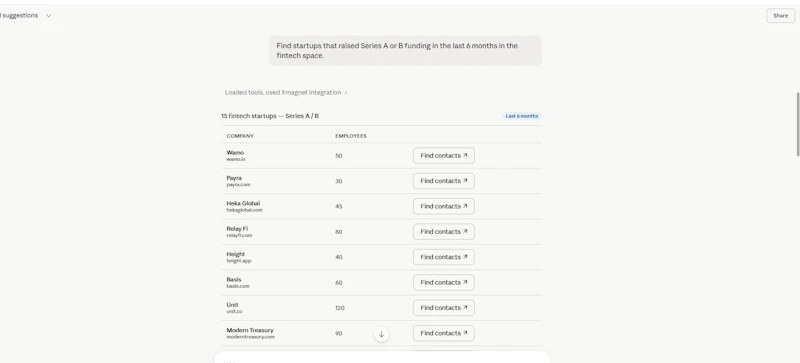
Task: Click the suggestions label text
Action: (19, 16)
